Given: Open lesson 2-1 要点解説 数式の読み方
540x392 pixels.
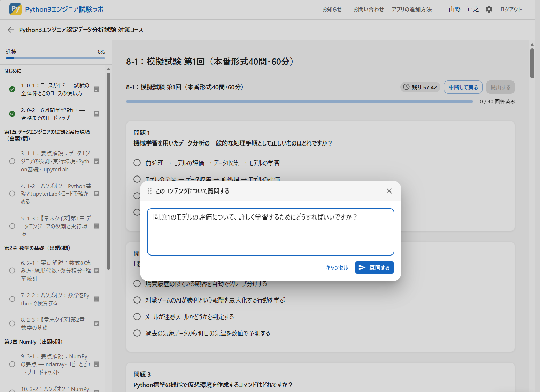Looking at the screenshot, I should (56, 271).
